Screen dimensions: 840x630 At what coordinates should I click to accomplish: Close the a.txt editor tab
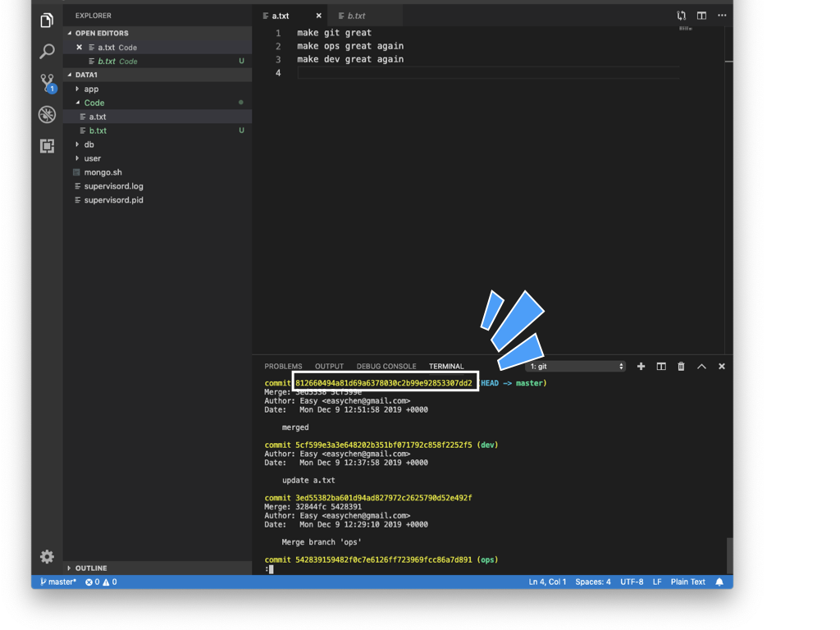tap(319, 16)
